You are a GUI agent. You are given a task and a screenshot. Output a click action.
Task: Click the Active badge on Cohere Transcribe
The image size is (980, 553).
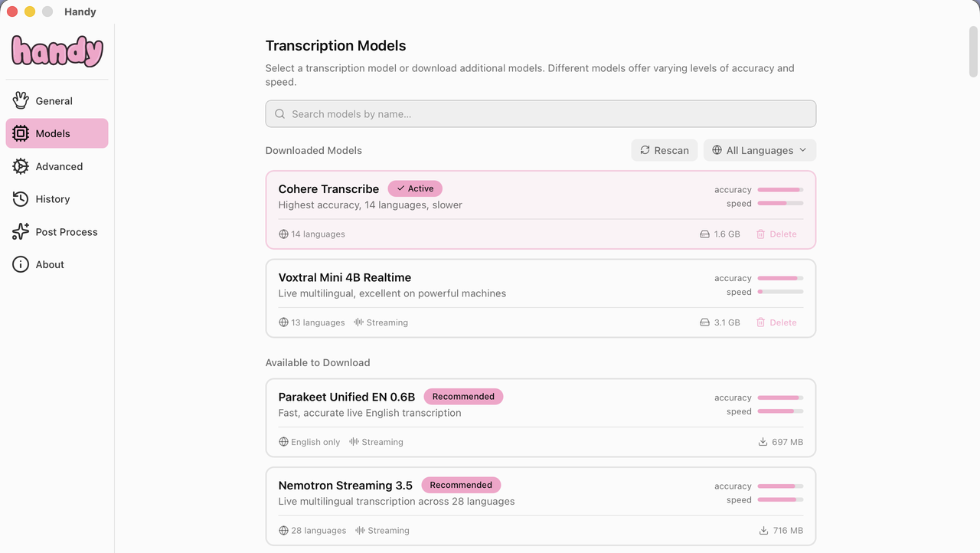415,188
